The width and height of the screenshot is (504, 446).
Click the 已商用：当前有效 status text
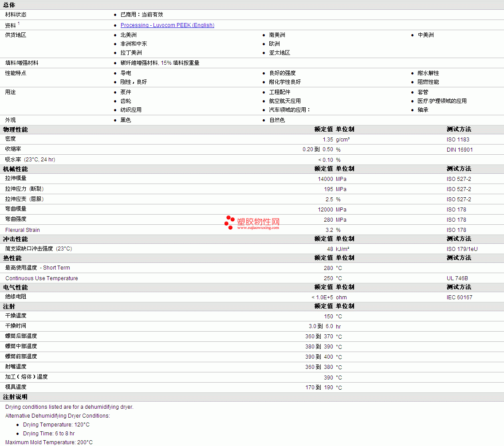coord(142,15)
